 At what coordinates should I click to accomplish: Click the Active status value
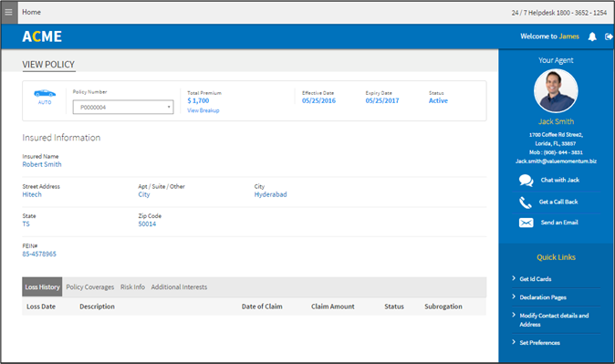(x=438, y=100)
